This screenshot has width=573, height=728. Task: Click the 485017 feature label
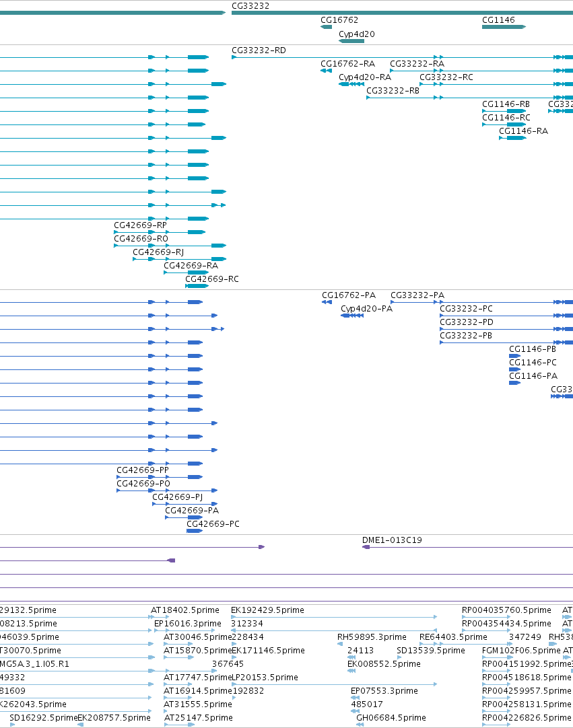pyautogui.click(x=367, y=704)
